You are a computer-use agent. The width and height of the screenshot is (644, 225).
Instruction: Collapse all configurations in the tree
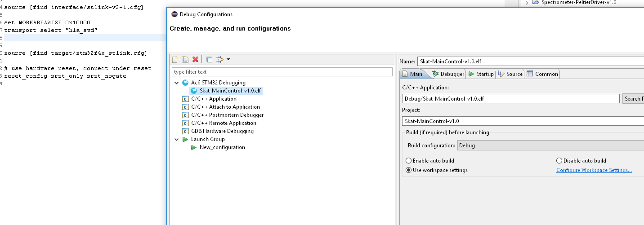209,59
